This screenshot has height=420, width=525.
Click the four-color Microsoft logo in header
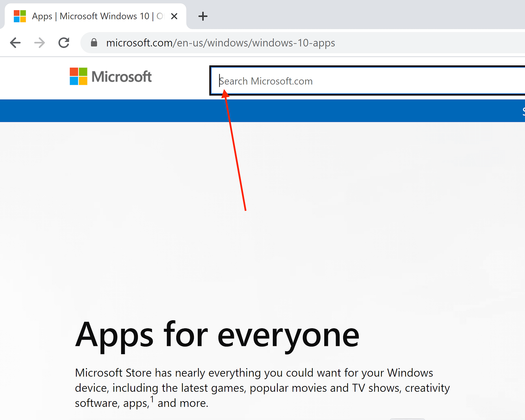[78, 77]
